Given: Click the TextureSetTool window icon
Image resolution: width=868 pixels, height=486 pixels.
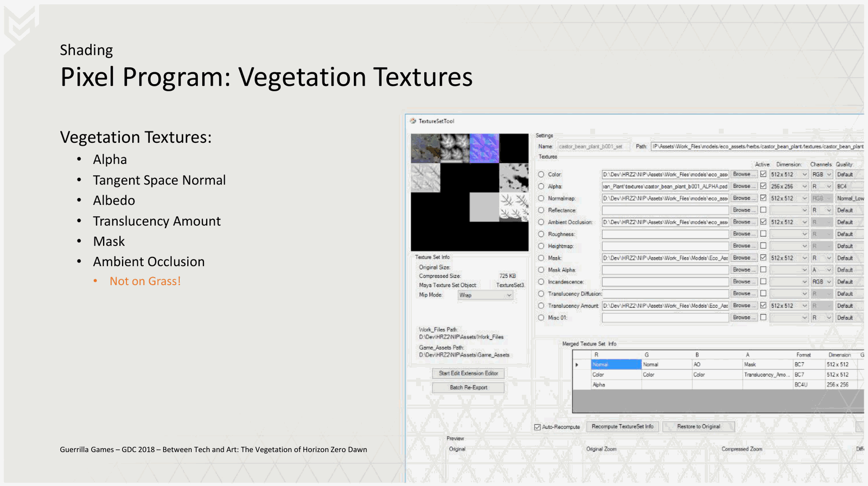Looking at the screenshot, I should [x=413, y=121].
